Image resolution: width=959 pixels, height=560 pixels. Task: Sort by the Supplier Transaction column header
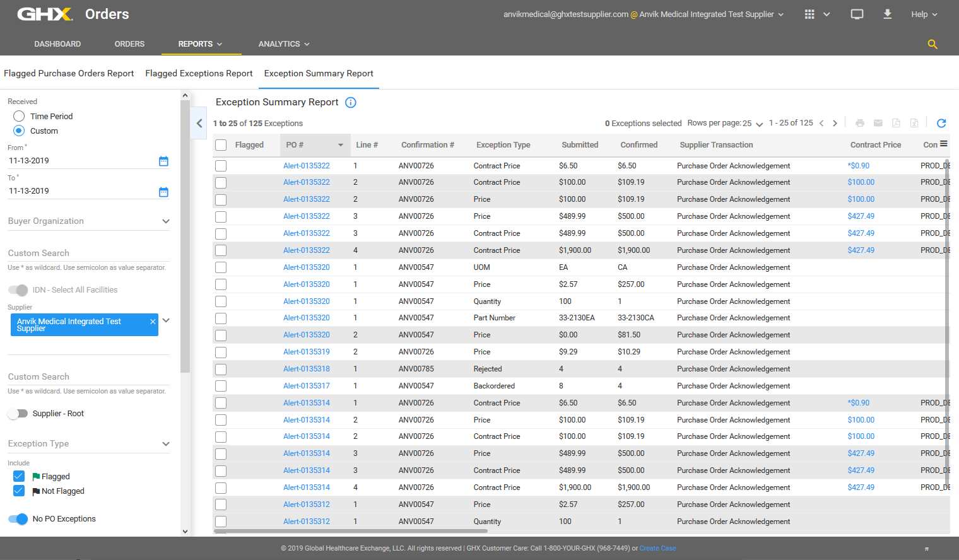point(716,145)
